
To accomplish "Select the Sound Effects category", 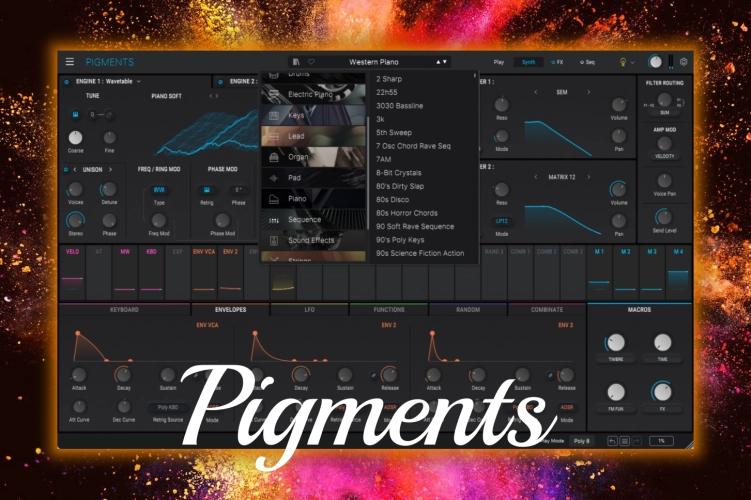I will [313, 240].
